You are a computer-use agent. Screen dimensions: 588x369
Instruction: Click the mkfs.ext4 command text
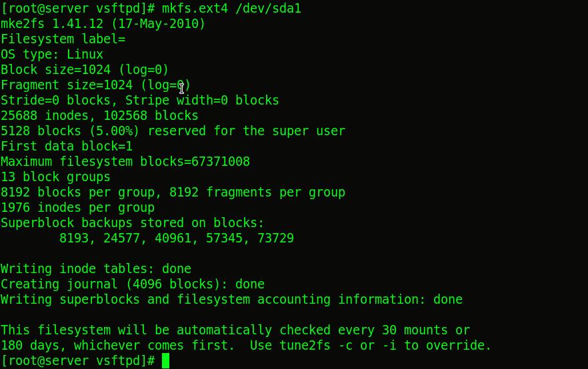(x=195, y=8)
